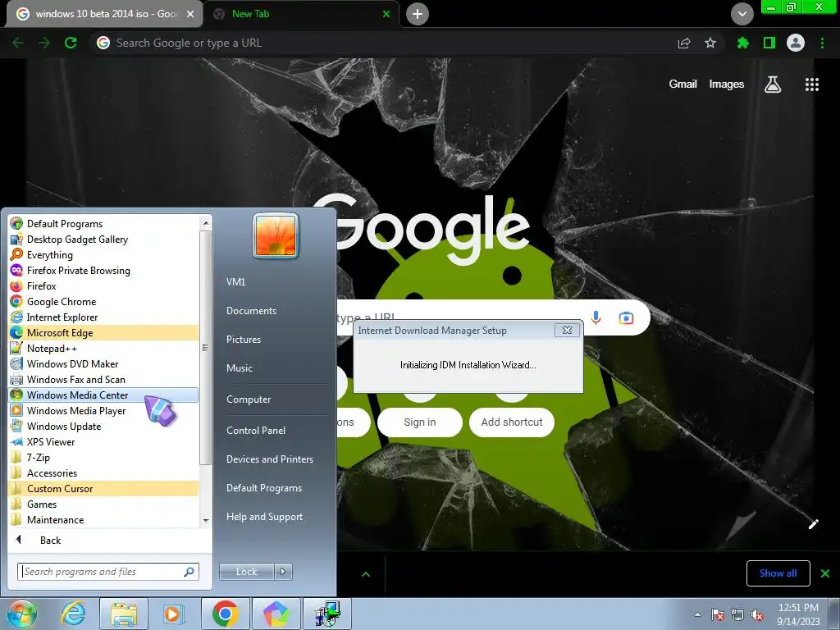Click Chrome's forward arrow
840x630 pixels.
tap(44, 43)
